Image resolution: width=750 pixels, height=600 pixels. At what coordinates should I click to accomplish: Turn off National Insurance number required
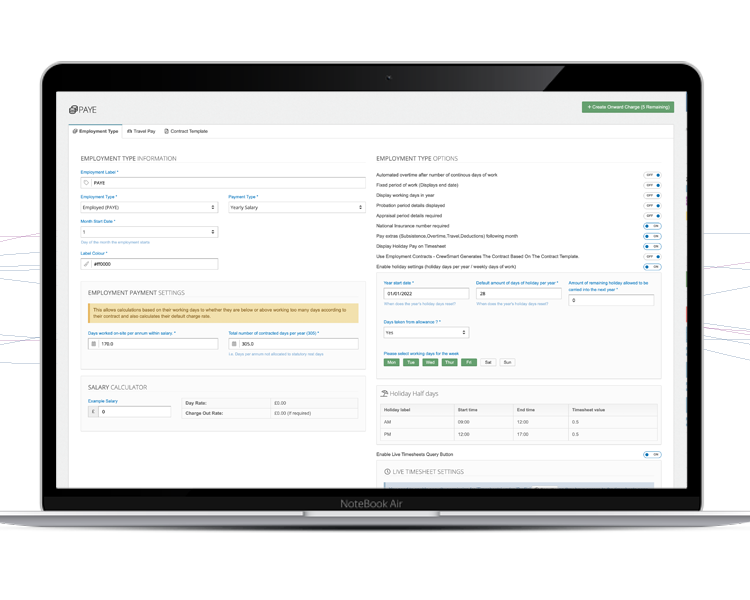tap(652, 226)
